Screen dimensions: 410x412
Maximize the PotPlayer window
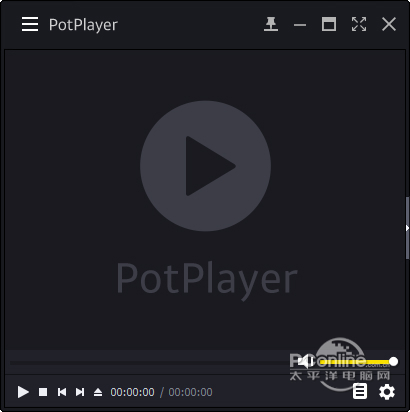329,24
